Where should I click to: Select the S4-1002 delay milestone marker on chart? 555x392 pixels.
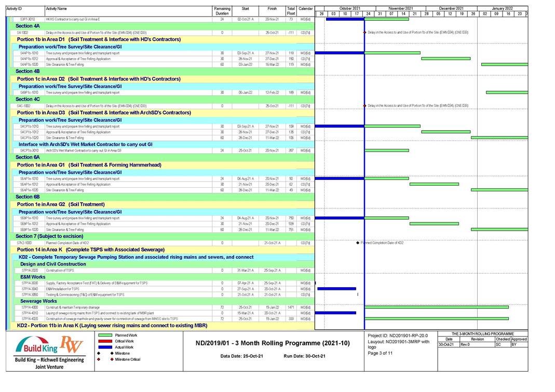point(364,33)
